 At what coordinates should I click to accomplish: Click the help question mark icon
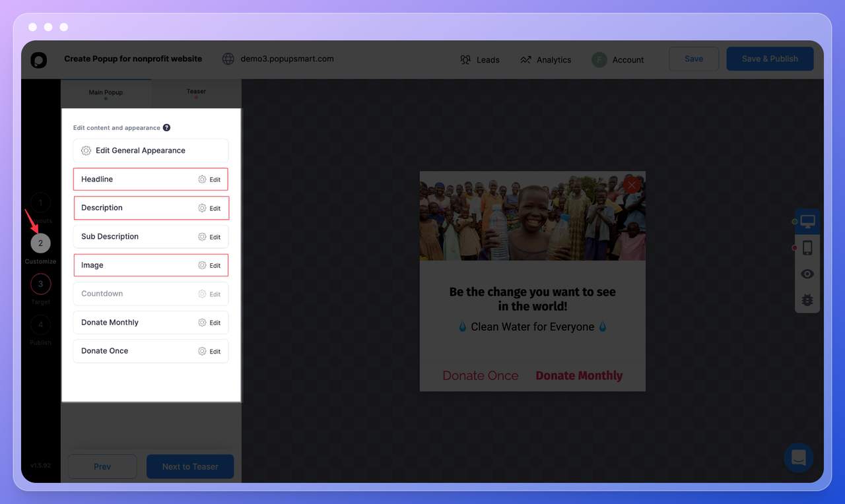pos(166,127)
